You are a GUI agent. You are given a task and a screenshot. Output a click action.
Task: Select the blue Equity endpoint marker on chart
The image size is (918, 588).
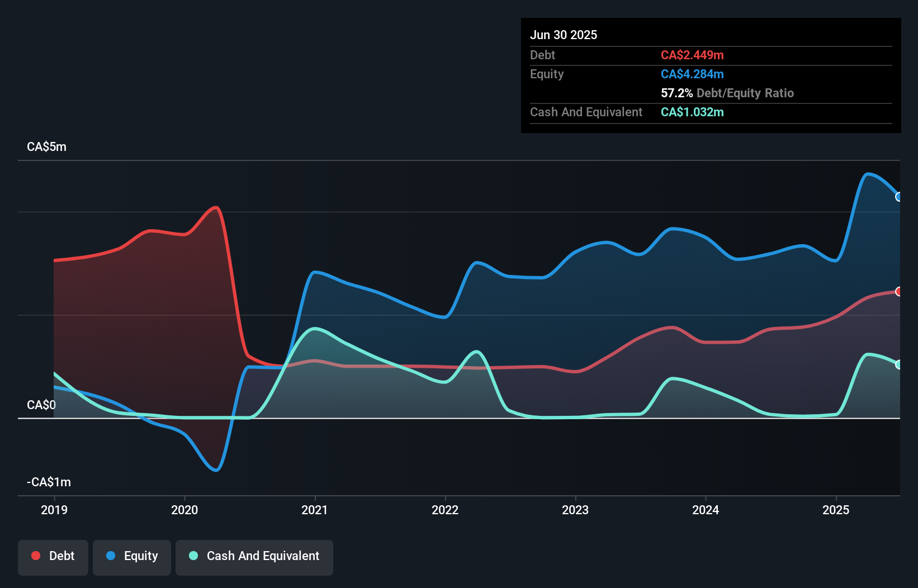click(x=899, y=197)
